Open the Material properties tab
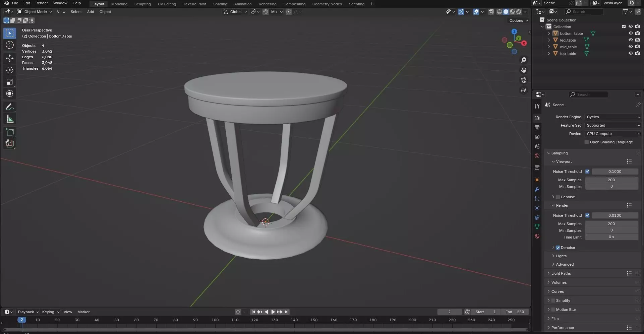Image resolution: width=644 pixels, height=334 pixels. [x=537, y=236]
